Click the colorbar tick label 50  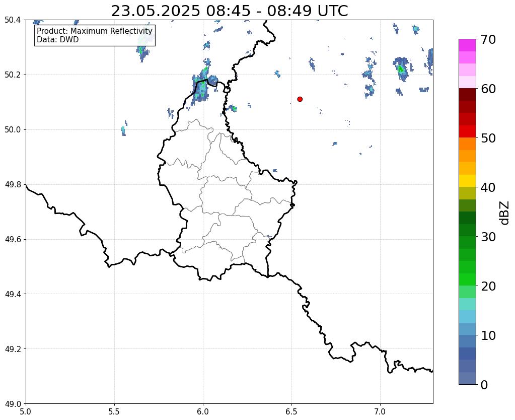[488, 138]
